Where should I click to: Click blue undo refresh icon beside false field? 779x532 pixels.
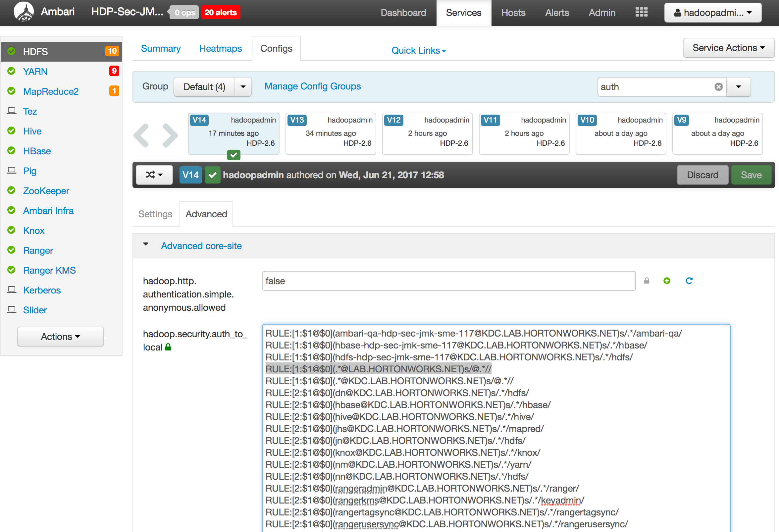689,281
